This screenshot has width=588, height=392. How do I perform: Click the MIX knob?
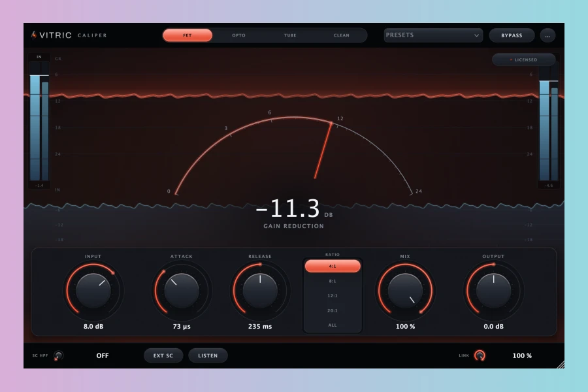click(x=405, y=290)
